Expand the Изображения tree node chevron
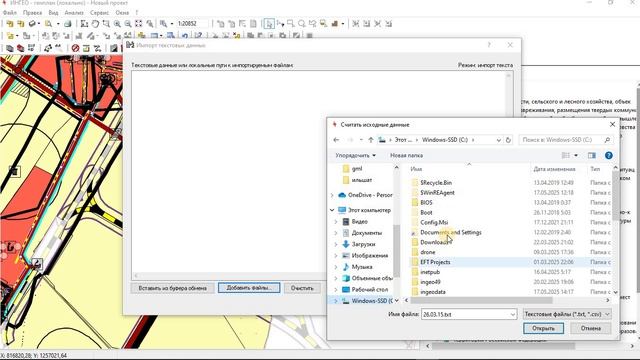 pyautogui.click(x=336, y=256)
